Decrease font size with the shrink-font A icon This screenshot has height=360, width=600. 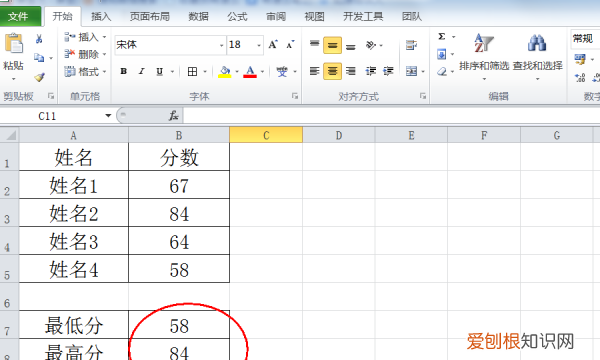point(290,45)
